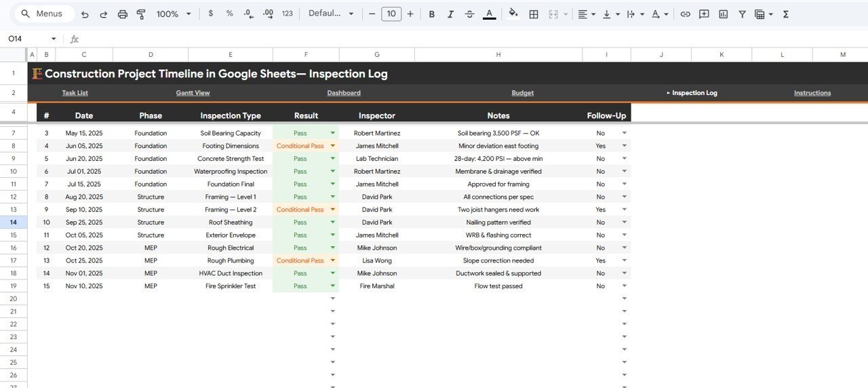This screenshot has height=388, width=868.
Task: Click the Create a filter icon
Action: (742, 14)
